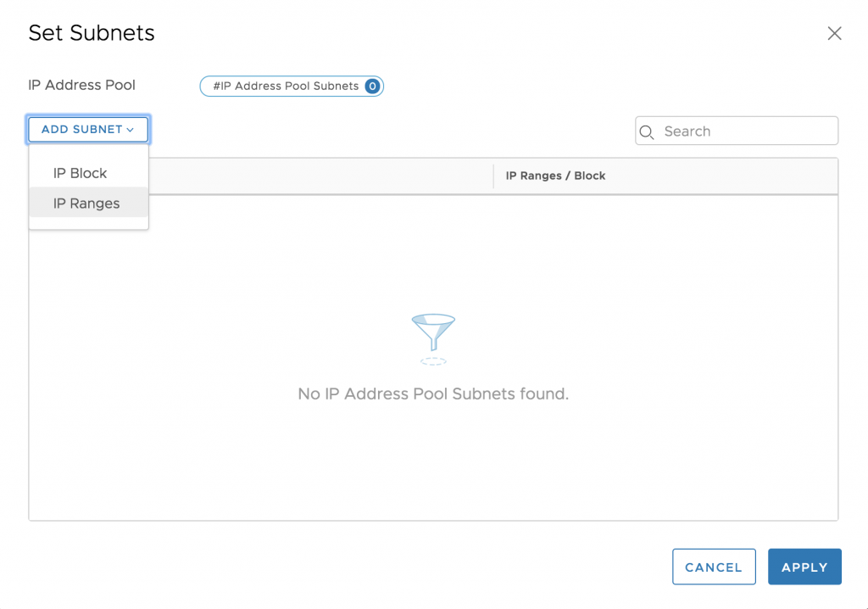Click the No IP Address Pool Subnets message
This screenshot has height=609, width=868.
click(x=433, y=394)
